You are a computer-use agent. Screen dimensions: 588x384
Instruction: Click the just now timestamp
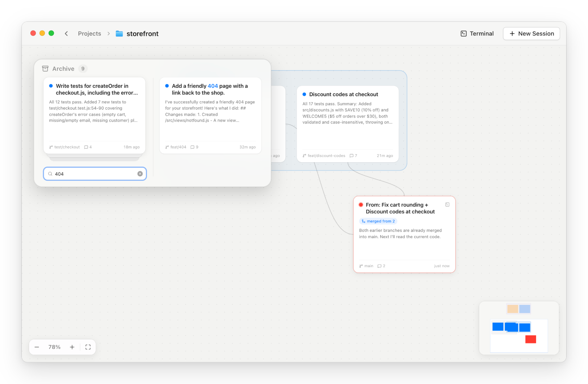click(442, 266)
